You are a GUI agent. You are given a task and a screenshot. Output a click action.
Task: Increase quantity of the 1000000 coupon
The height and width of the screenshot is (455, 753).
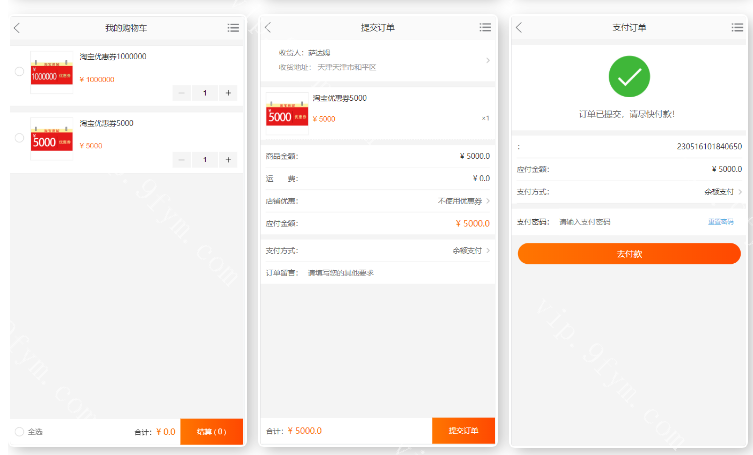pyautogui.click(x=228, y=93)
